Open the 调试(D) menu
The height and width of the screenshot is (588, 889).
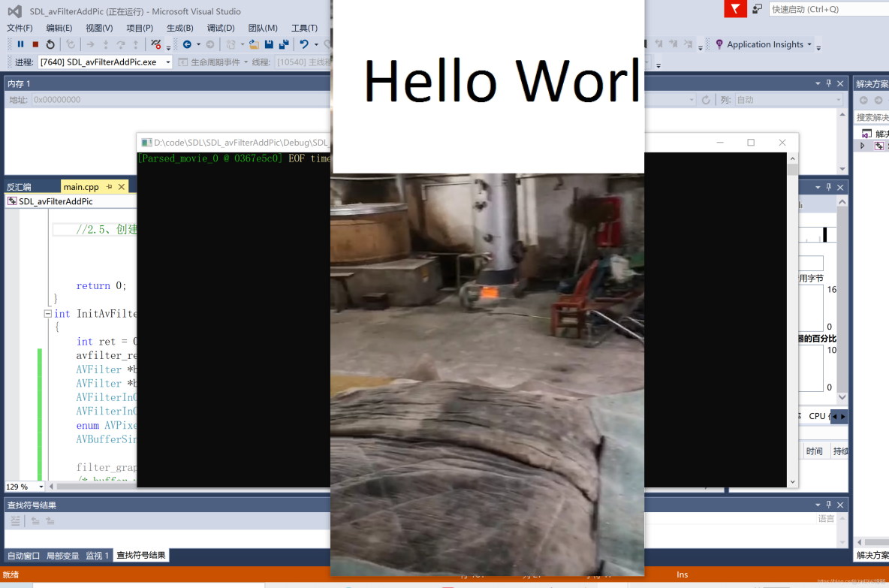click(x=221, y=28)
